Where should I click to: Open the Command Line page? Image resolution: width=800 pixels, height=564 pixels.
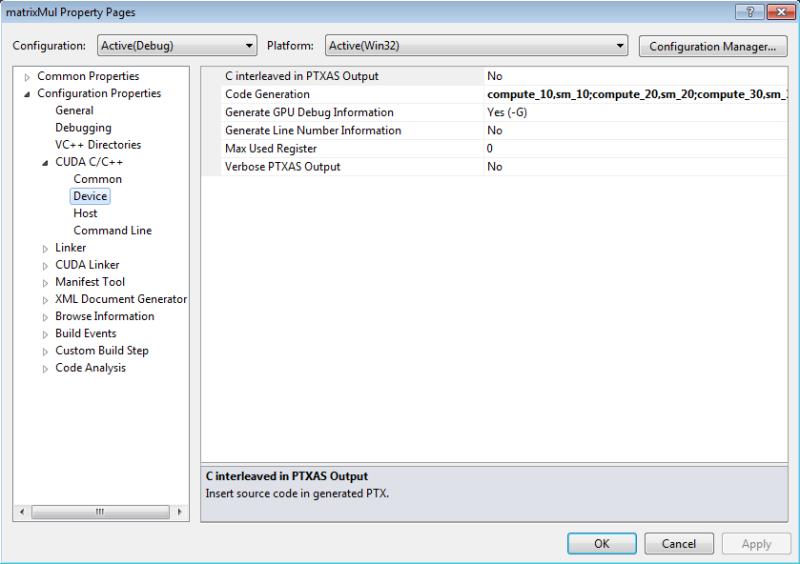112,231
